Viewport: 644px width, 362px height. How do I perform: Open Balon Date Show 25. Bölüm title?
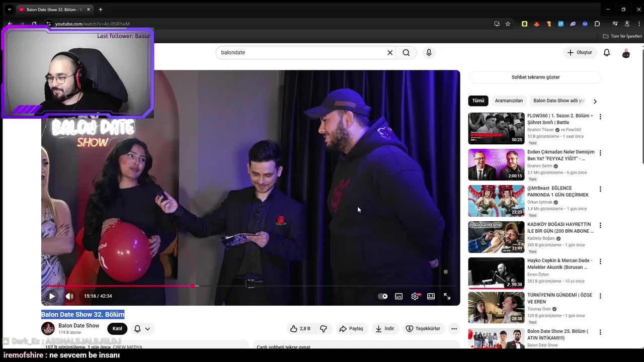click(x=557, y=334)
